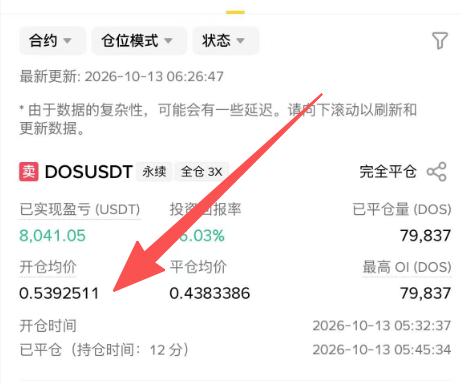The width and height of the screenshot is (462, 384).
Task: Select the realized PnL value 8,041.05
Action: point(52,236)
